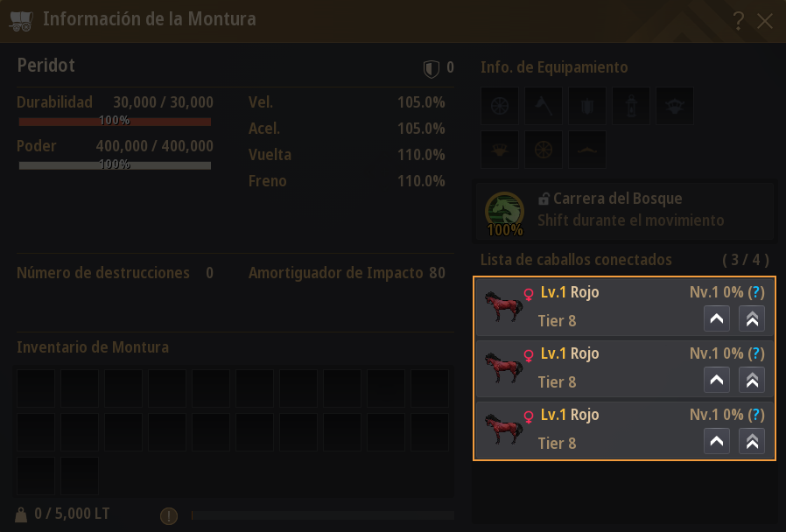Viewport: 786px width, 532px height.
Task: Click the (?) next to first horse's Nv.1 0%
Action: [x=756, y=292]
